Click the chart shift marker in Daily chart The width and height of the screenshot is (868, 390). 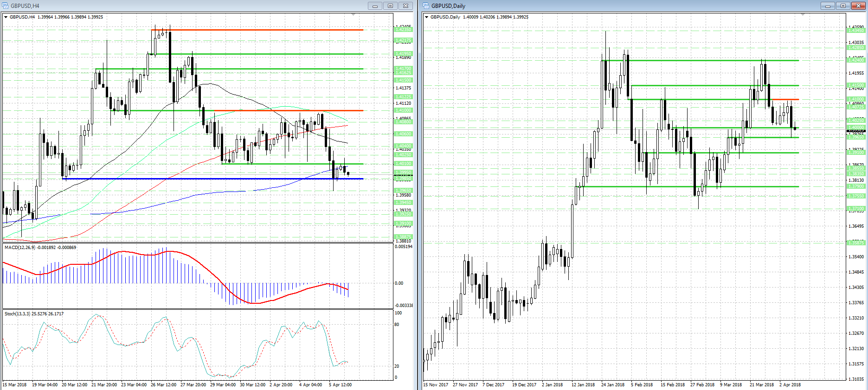803,15
